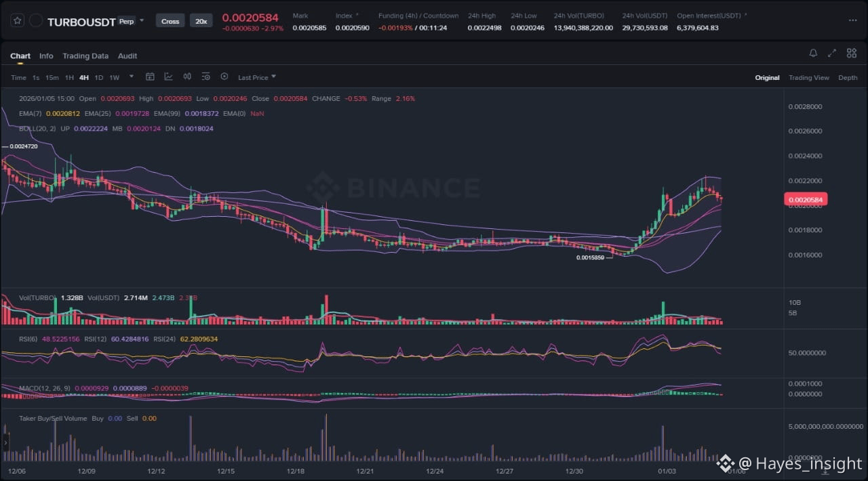The image size is (868, 481).
Task: Click the Cross margin mode button
Action: click(x=170, y=21)
